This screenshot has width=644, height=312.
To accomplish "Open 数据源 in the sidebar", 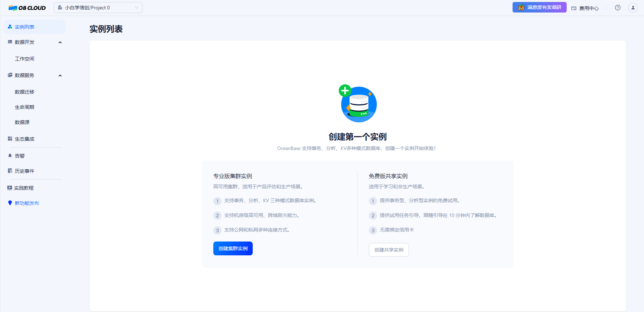I will click(22, 122).
